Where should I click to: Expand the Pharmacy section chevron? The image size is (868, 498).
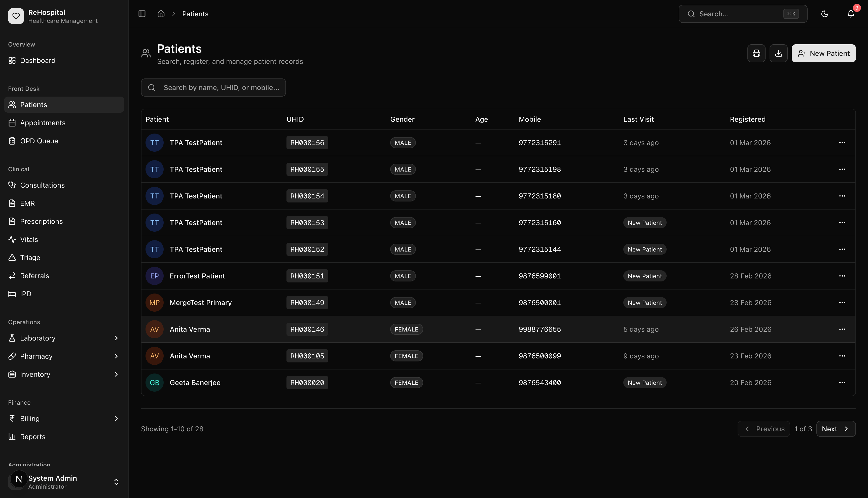coord(116,356)
